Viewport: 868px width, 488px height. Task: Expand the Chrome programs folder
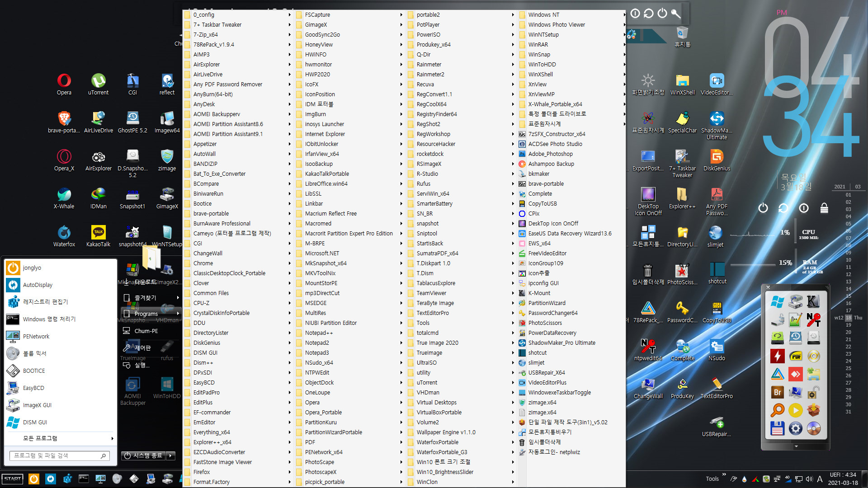pos(238,263)
